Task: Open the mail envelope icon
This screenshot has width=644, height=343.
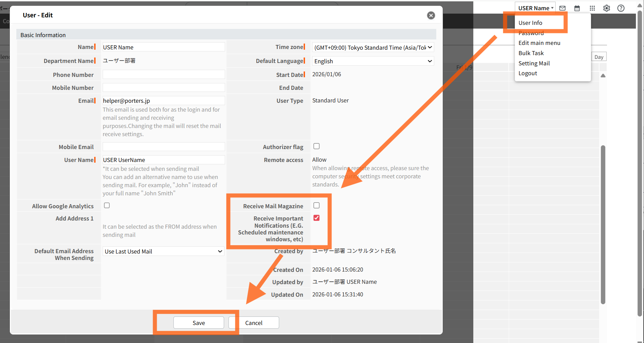Action: 562,8
